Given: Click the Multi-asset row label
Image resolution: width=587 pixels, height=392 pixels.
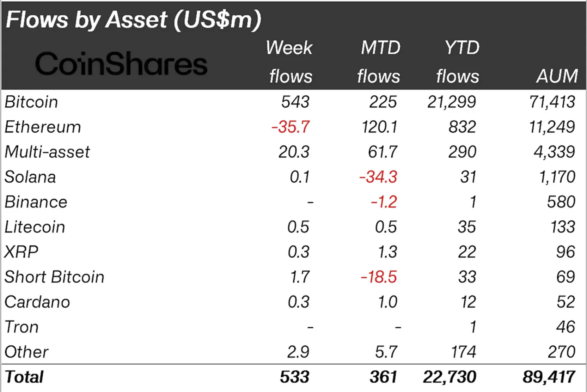Looking at the screenshot, I should pyautogui.click(x=47, y=152).
